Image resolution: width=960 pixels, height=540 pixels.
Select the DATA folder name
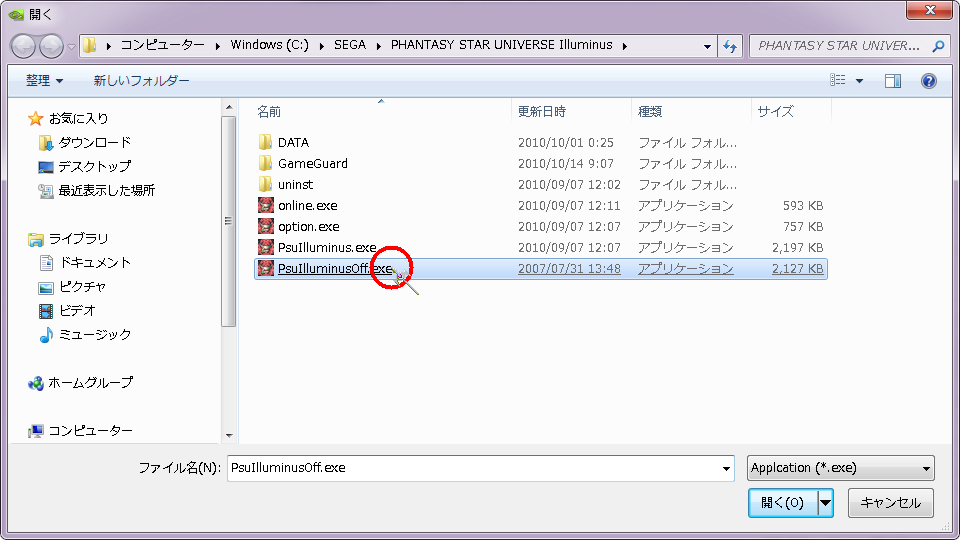pyautogui.click(x=293, y=143)
